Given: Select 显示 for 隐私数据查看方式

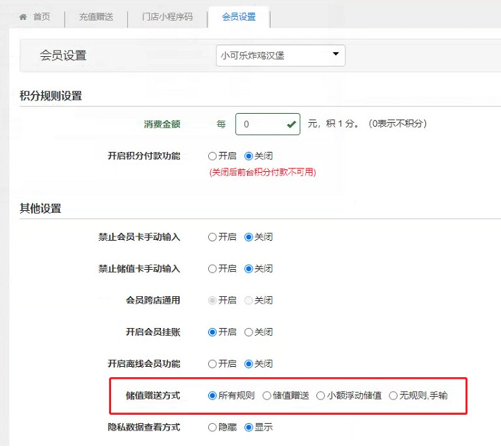Looking at the screenshot, I should point(249,427).
